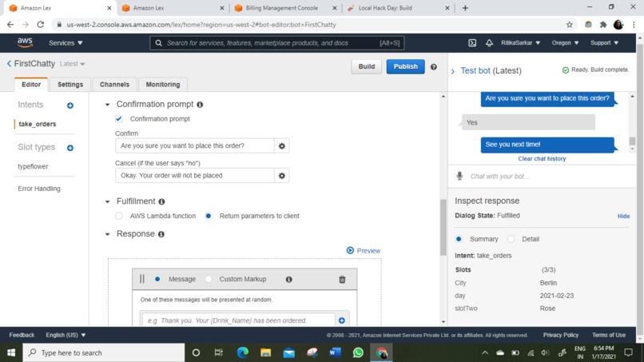Open the Oregon region dropdown
This screenshot has width=644, height=362.
[x=565, y=42]
